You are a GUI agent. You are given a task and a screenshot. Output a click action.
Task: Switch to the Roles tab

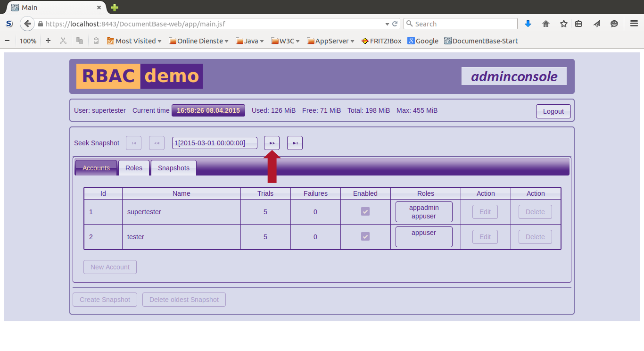[x=134, y=168]
